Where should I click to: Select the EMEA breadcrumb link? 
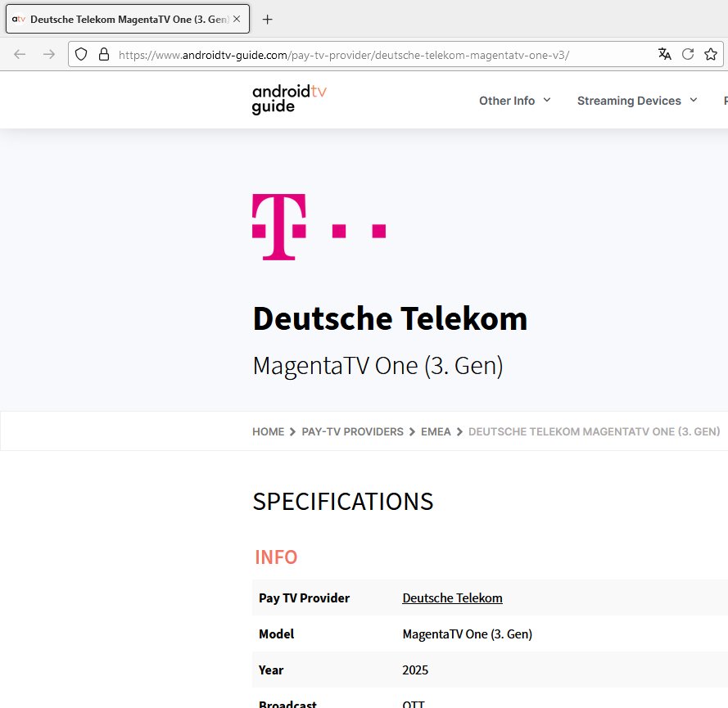coord(436,431)
